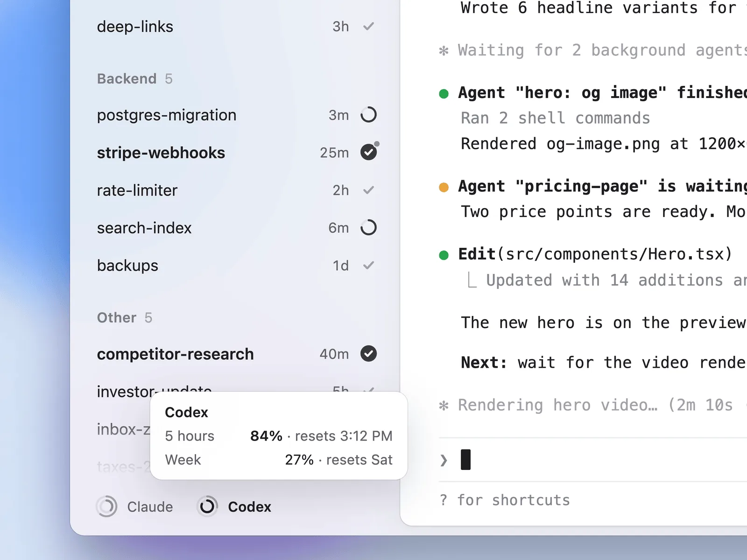Open the competitor-research session

click(236, 354)
